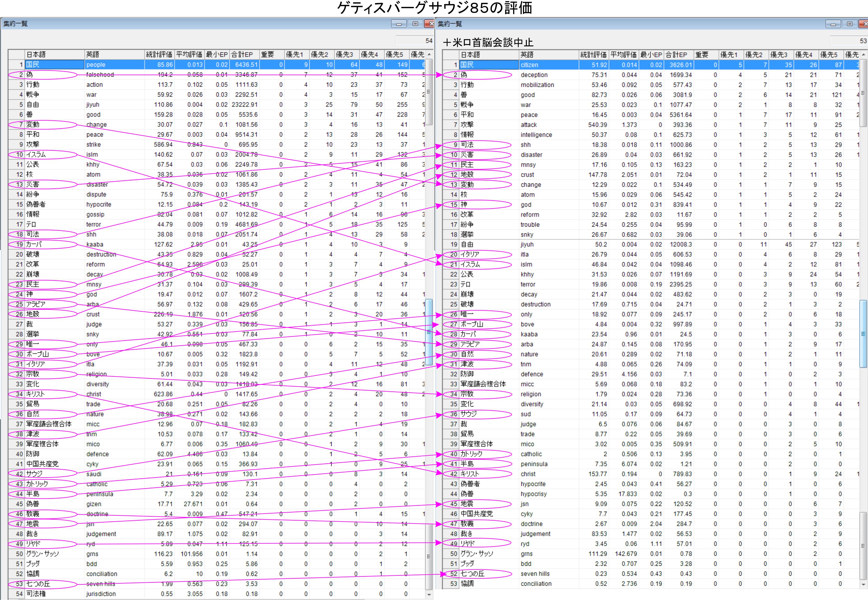Viewport: 868px width, 600px height.
Task: Click right table's scroll-up arrow
Action: pyautogui.click(x=863, y=55)
